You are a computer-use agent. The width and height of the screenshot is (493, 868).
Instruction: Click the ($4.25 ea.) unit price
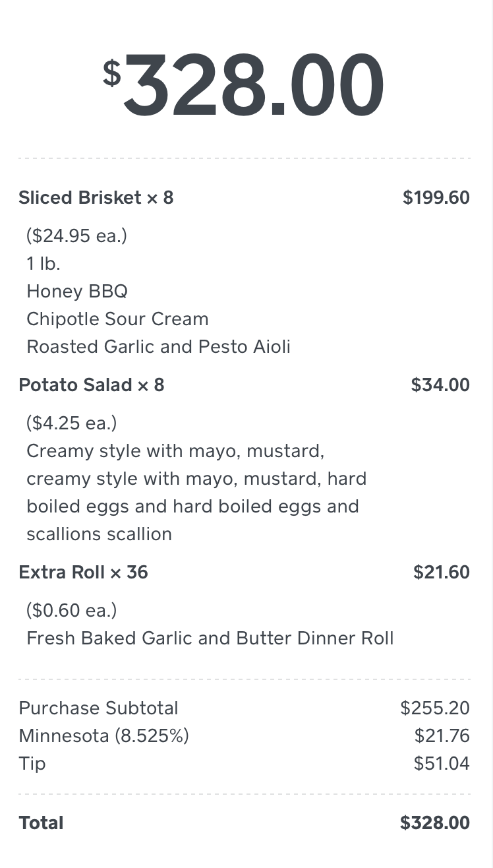(x=72, y=423)
